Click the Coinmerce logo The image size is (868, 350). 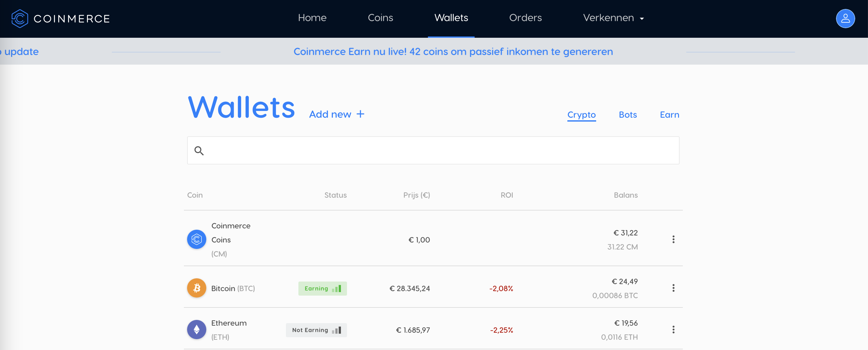[x=61, y=19]
